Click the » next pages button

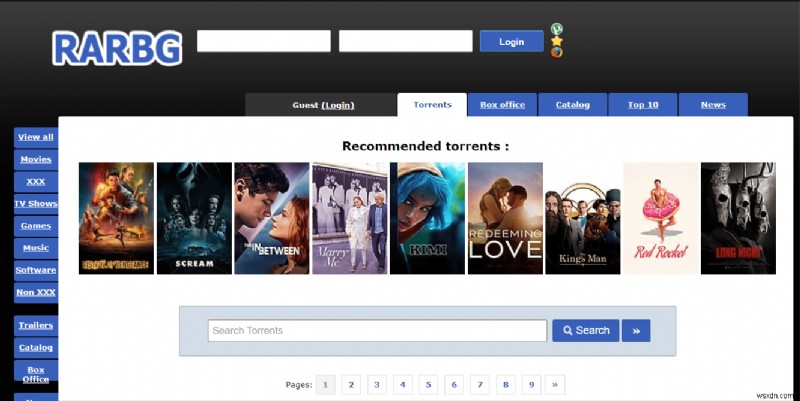[x=555, y=385]
